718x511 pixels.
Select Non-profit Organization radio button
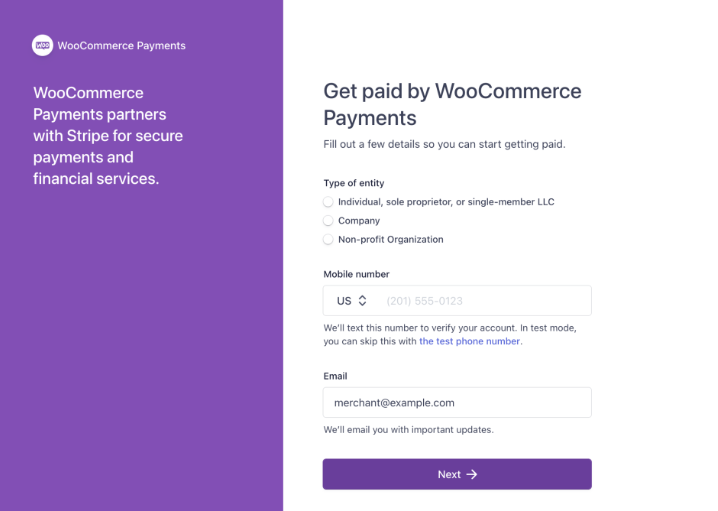point(328,239)
